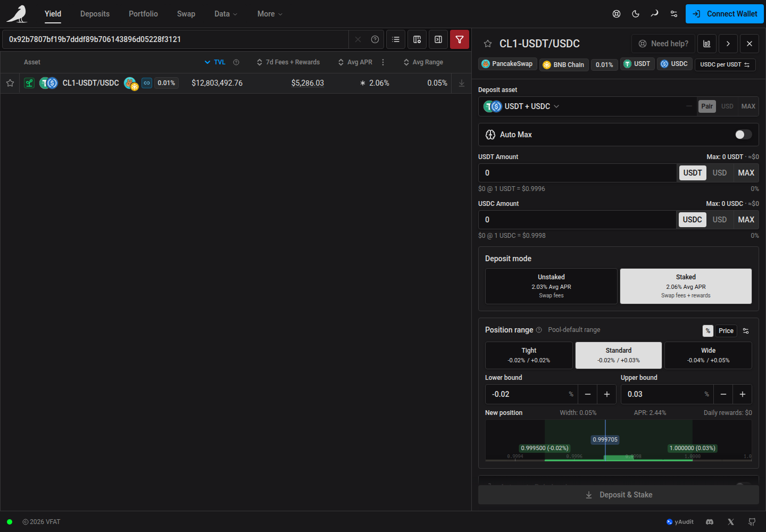The width and height of the screenshot is (766, 532).
Task: Open Position range info icon
Action: pos(539,330)
